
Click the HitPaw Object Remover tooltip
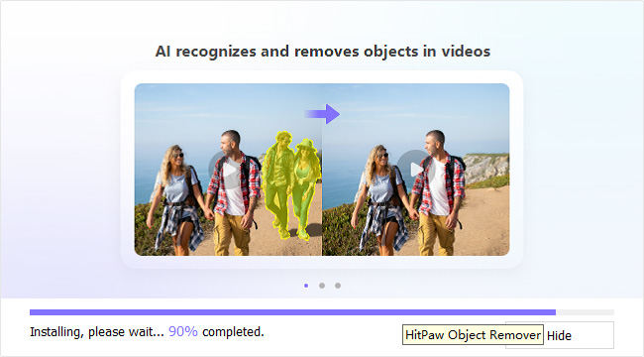[473, 335]
